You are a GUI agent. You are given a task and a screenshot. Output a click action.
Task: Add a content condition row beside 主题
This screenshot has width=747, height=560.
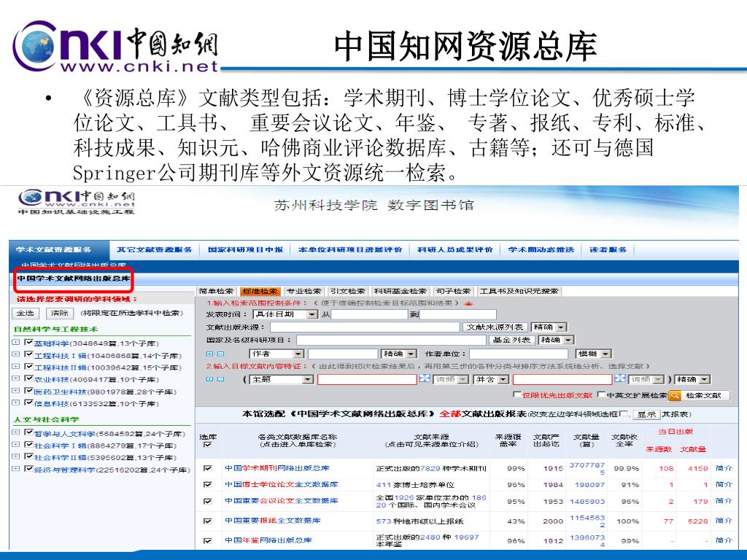[x=209, y=379]
